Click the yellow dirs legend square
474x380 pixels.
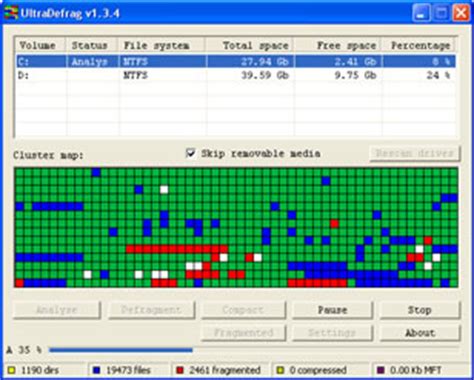12,370
